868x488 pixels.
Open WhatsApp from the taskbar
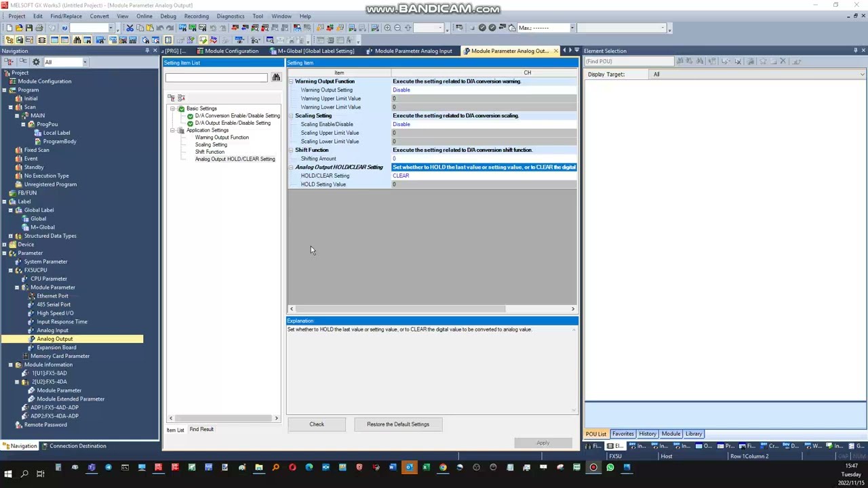(610, 467)
